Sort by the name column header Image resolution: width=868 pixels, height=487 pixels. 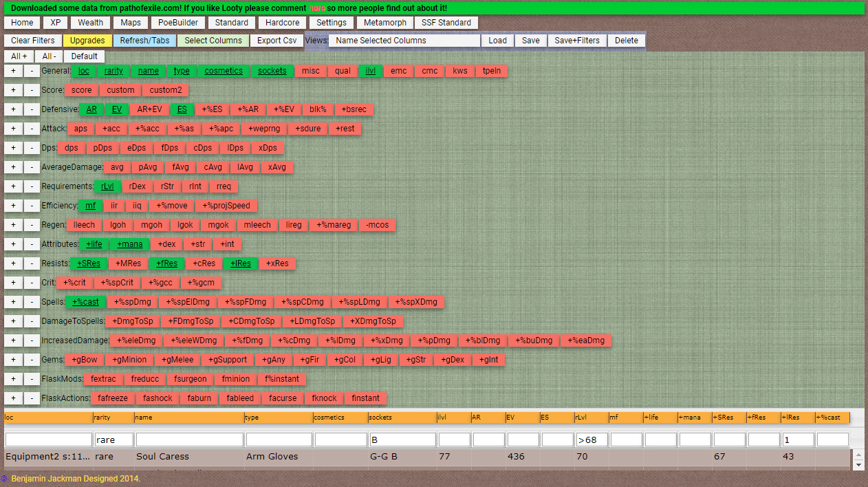[189, 418]
